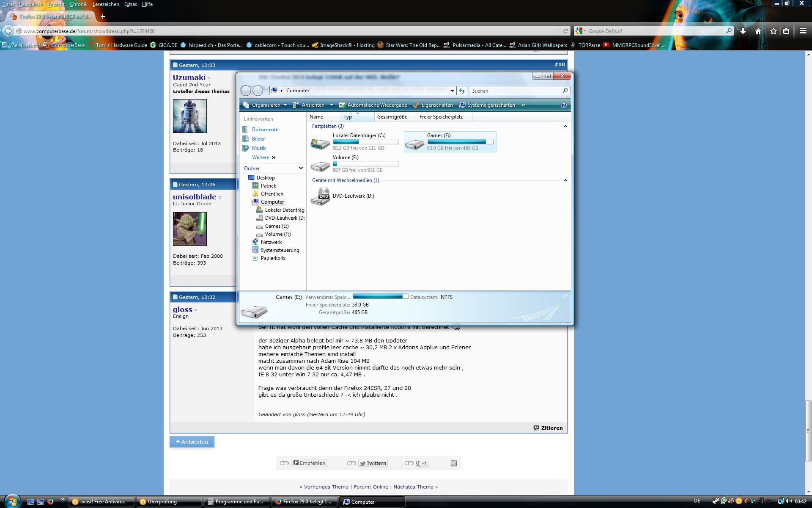Follow the Nächstes Thema link

click(x=413, y=487)
